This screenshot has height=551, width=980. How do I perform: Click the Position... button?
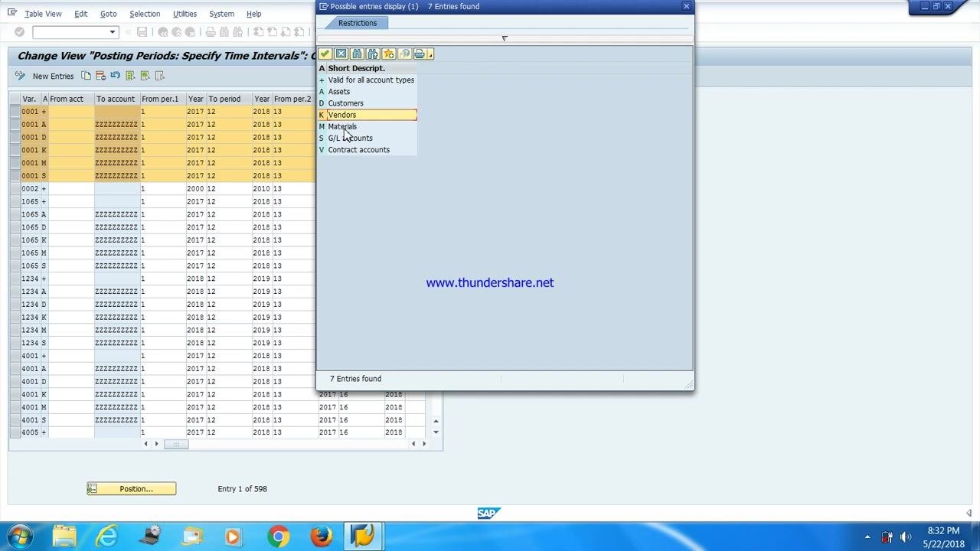[132, 489]
